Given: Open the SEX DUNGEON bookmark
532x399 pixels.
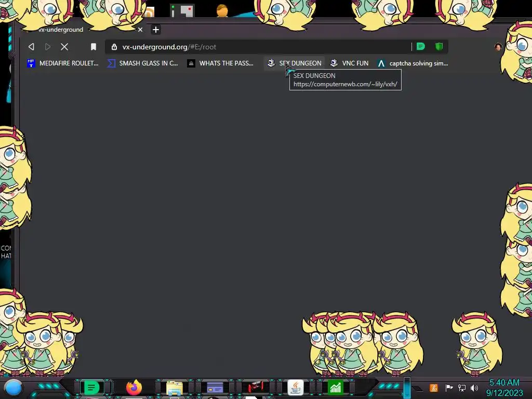Looking at the screenshot, I should 294,63.
